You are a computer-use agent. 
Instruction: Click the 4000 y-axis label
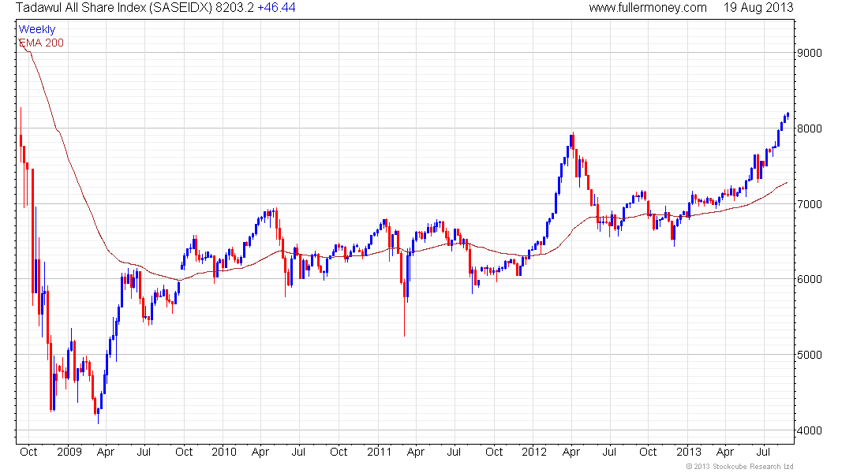810,430
